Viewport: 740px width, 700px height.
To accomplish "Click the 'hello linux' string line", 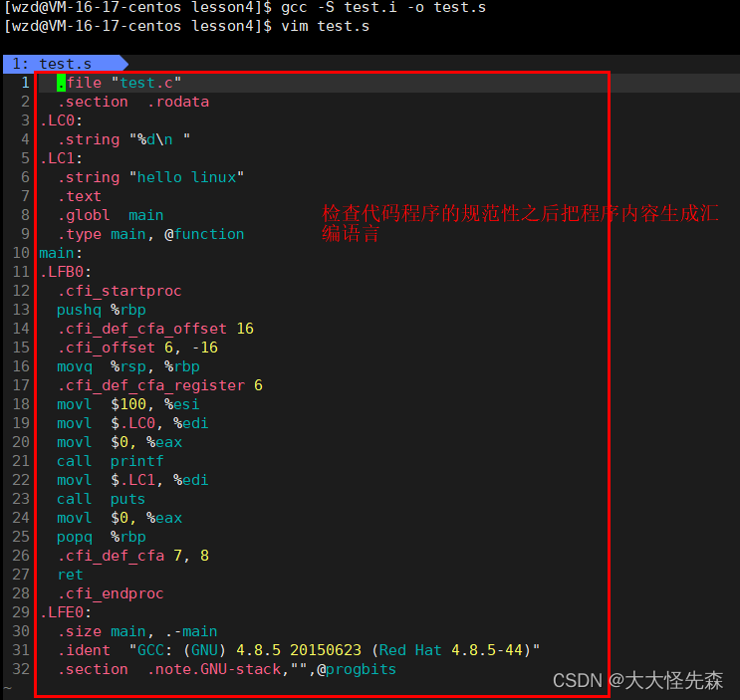I will [150, 177].
